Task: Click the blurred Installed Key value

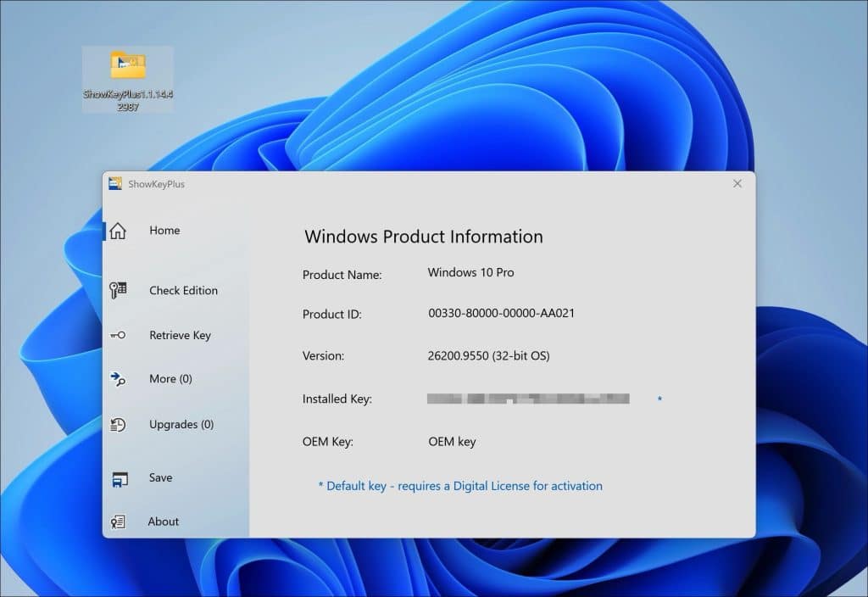Action: pos(528,399)
